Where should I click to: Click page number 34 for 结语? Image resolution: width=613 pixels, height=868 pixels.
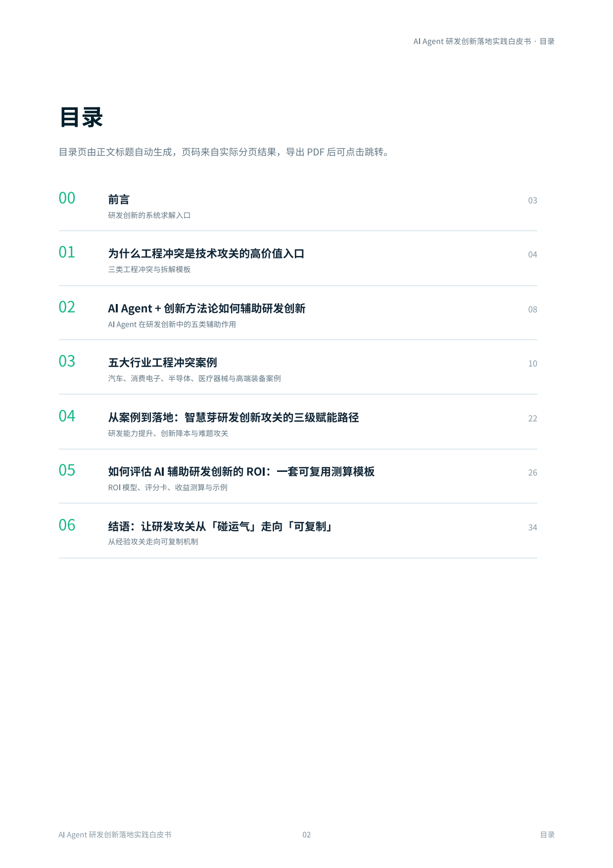pyautogui.click(x=532, y=527)
